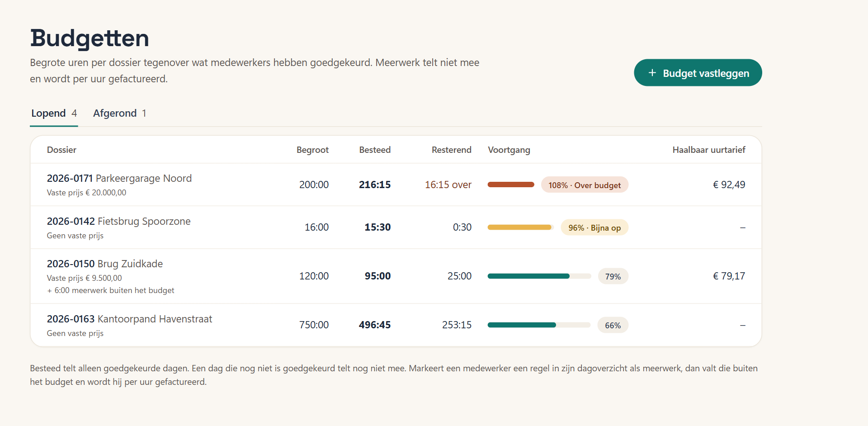Click the 'Vaste prijs € 20.000,00' text
This screenshot has height=426, width=868.
86,192
